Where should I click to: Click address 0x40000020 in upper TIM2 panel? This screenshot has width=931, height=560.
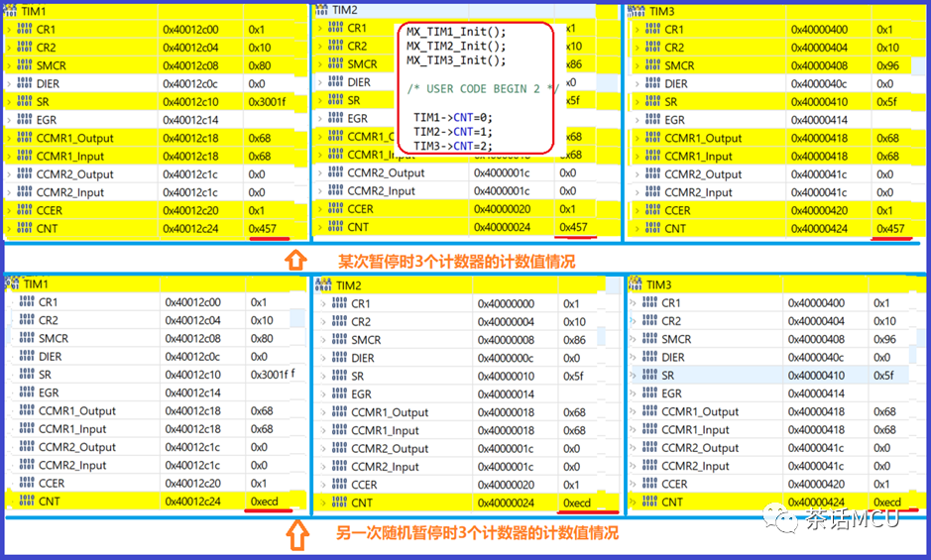503,209
